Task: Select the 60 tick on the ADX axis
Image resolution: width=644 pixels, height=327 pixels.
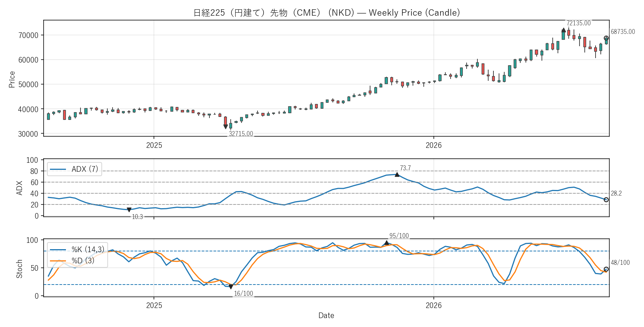Action: (34, 182)
